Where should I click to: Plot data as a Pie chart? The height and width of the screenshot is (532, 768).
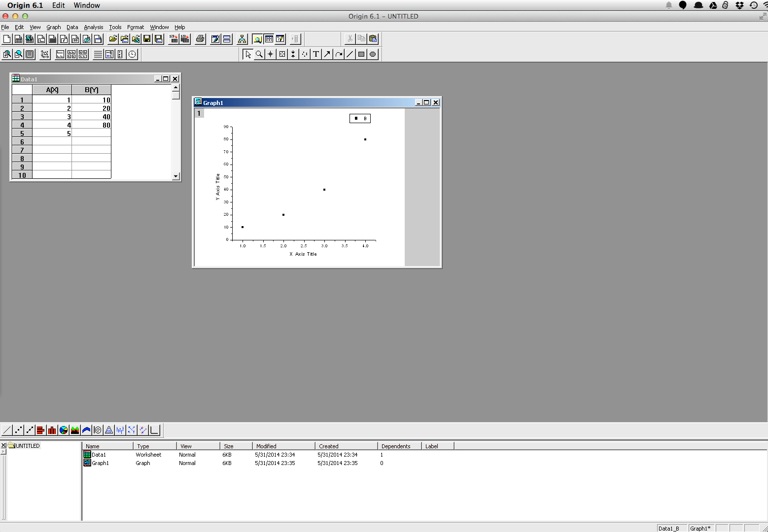64,430
